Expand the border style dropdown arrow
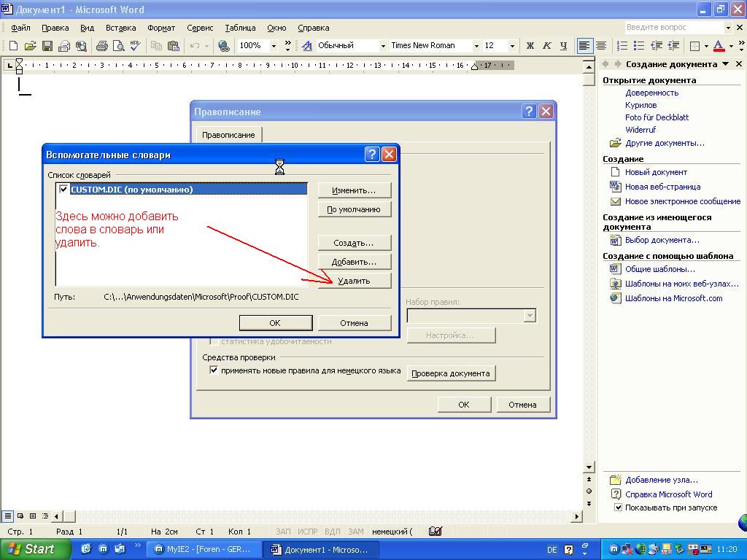Screen dimensions: 747x560 706,46
